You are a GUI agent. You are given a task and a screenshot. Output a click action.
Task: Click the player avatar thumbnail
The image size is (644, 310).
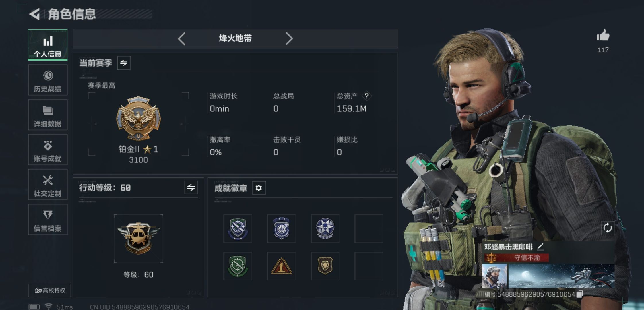494,276
